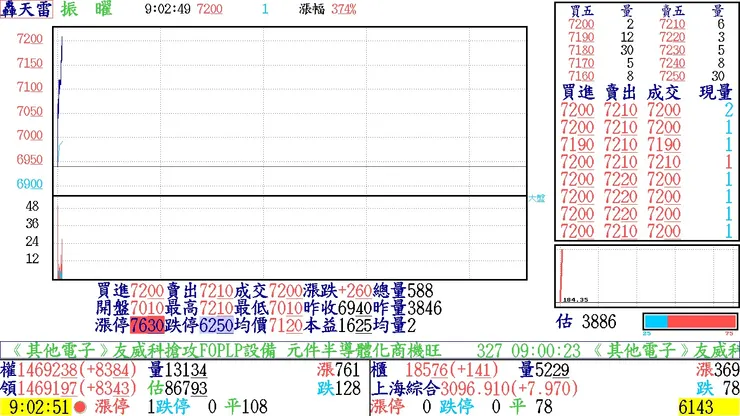Select ask price 7250 in the order book
Viewport: 740px width, 416px height.
pos(672,76)
